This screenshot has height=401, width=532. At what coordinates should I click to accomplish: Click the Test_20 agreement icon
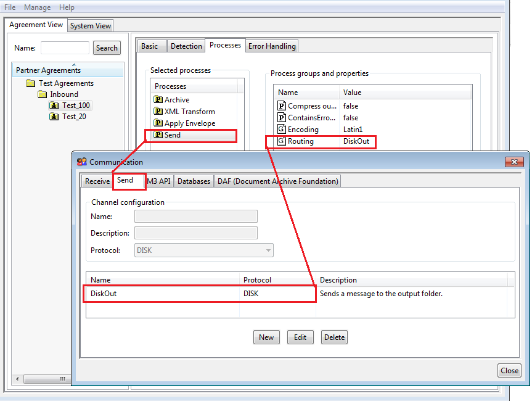coord(54,117)
